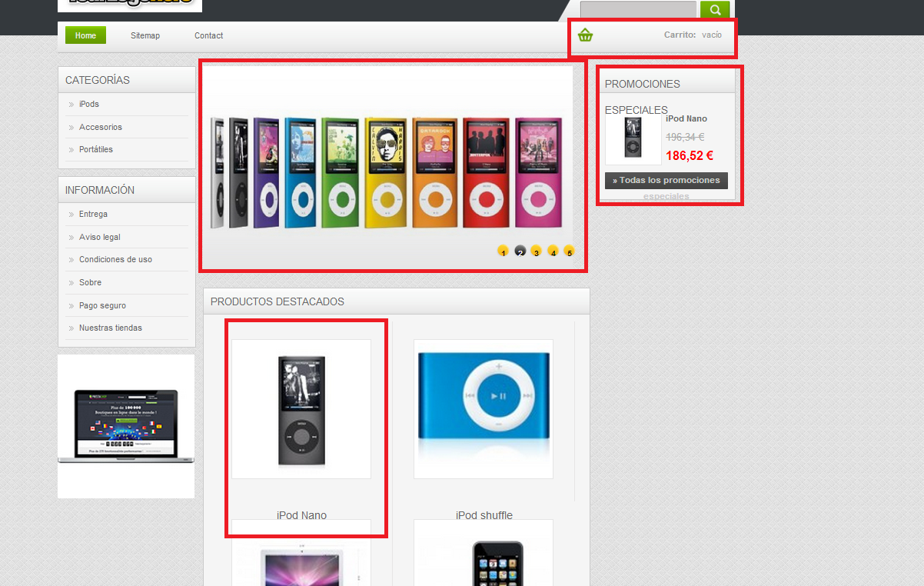
Task: Open the laptop advertisement banner image
Action: pos(126,426)
